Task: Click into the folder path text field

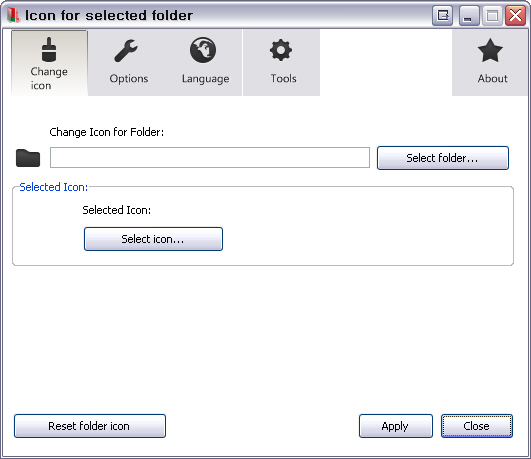Action: point(210,158)
